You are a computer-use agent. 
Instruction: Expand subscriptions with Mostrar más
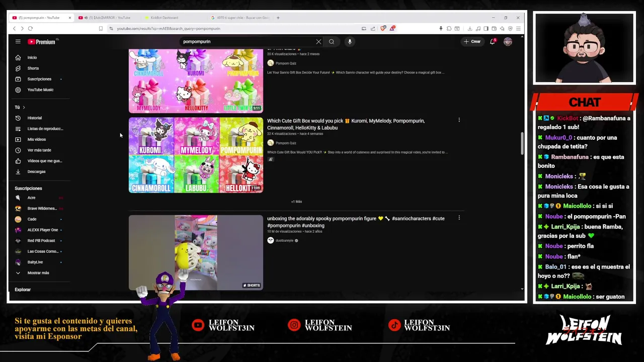tap(38, 273)
